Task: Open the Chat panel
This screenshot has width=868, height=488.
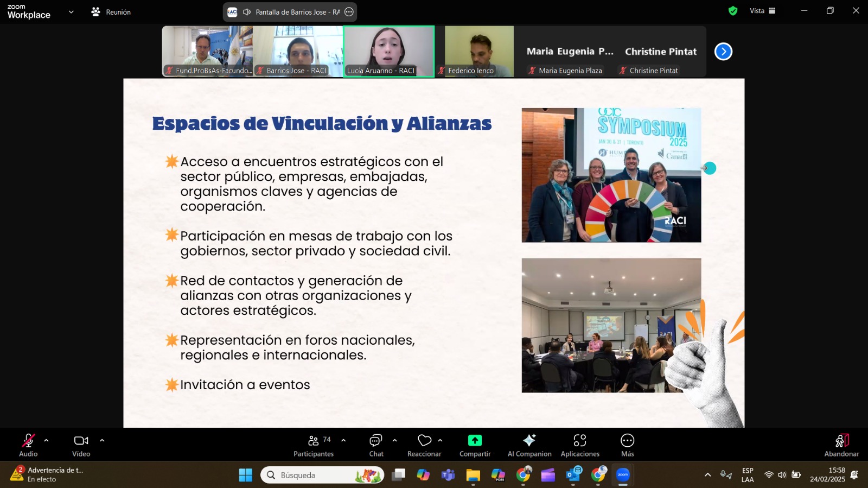Action: pos(376,445)
